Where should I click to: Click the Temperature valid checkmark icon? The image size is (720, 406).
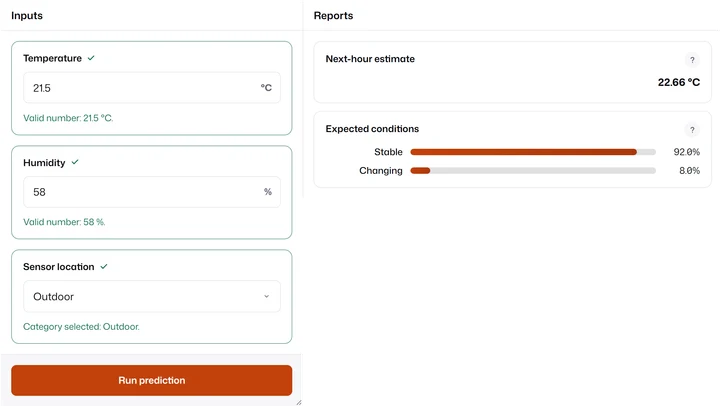(x=91, y=58)
